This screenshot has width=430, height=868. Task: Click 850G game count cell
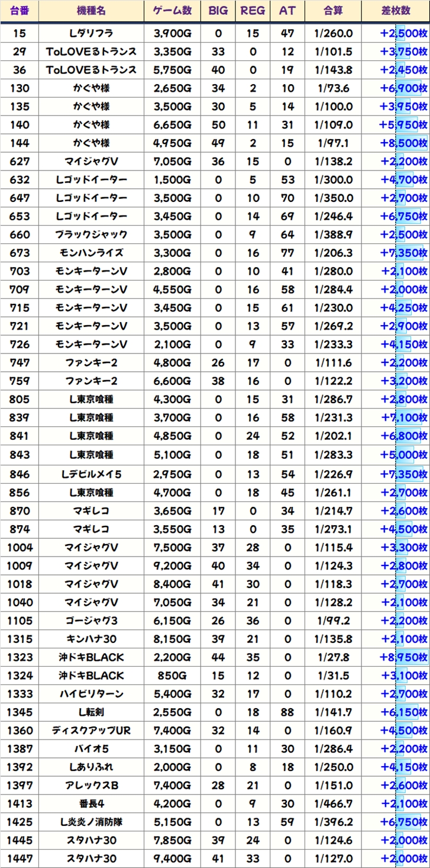172,675
